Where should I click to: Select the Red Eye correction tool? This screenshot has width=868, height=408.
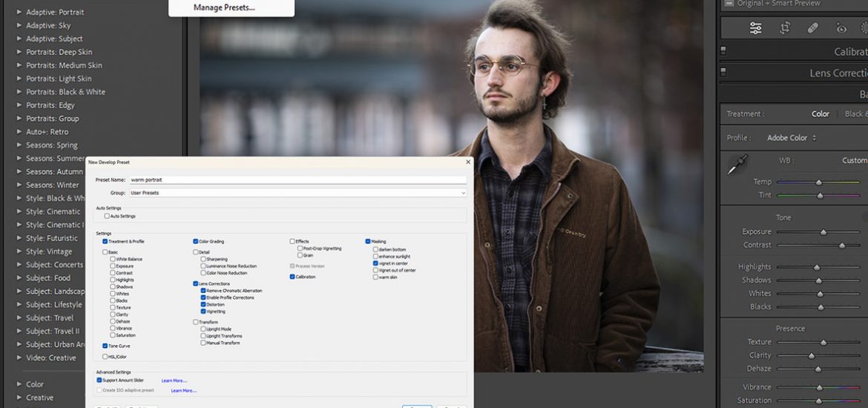pos(841,28)
